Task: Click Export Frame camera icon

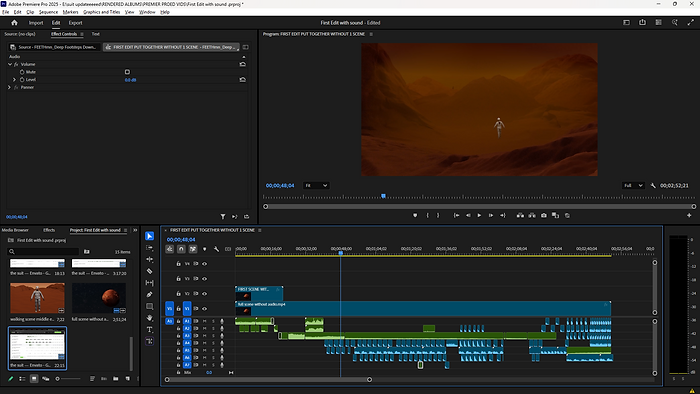Action: [x=544, y=216]
